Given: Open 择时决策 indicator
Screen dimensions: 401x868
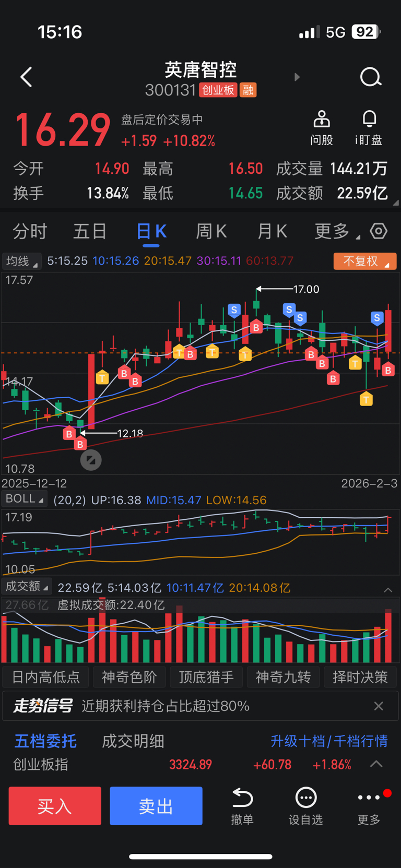Looking at the screenshot, I should point(360,677).
